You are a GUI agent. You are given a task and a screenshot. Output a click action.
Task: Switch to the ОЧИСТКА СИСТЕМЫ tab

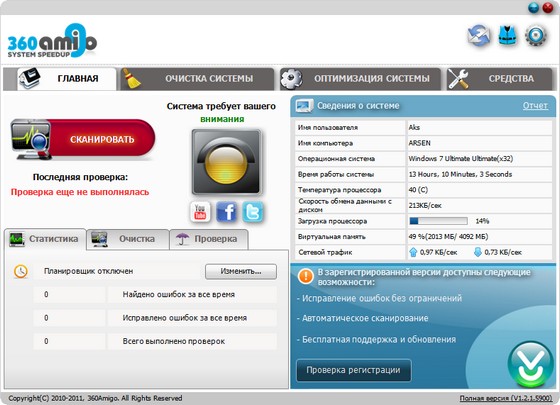198,79
